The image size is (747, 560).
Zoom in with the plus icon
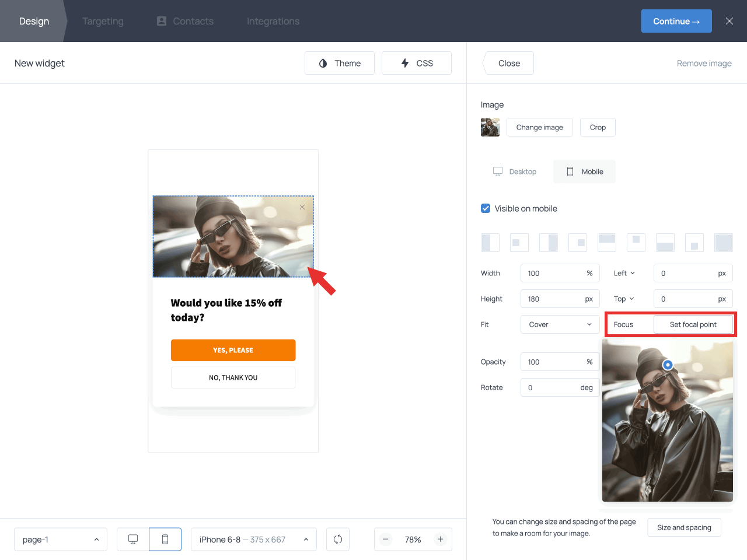[x=441, y=540]
